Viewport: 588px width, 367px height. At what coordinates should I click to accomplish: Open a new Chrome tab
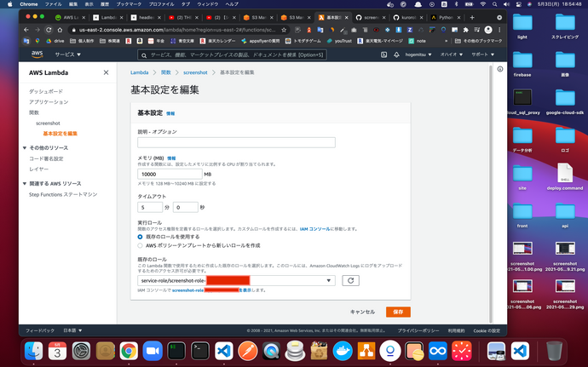[x=472, y=17]
